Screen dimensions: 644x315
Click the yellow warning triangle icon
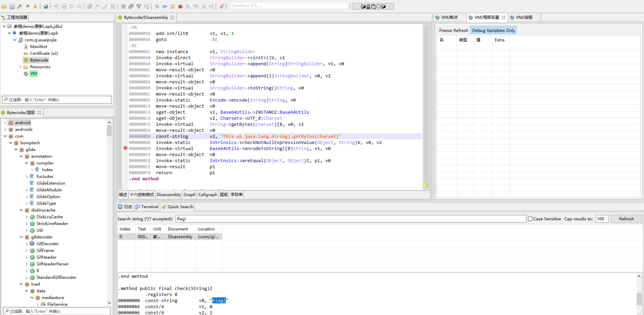point(35,6)
